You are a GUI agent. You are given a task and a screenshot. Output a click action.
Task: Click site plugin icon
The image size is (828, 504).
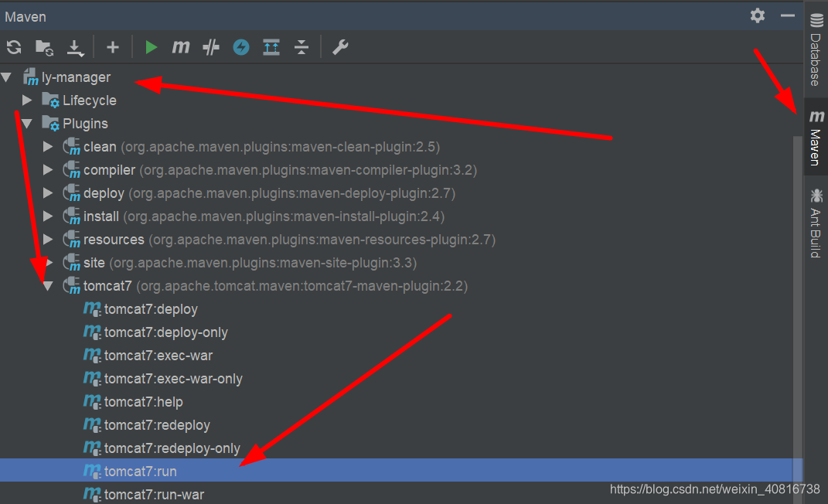coord(71,263)
